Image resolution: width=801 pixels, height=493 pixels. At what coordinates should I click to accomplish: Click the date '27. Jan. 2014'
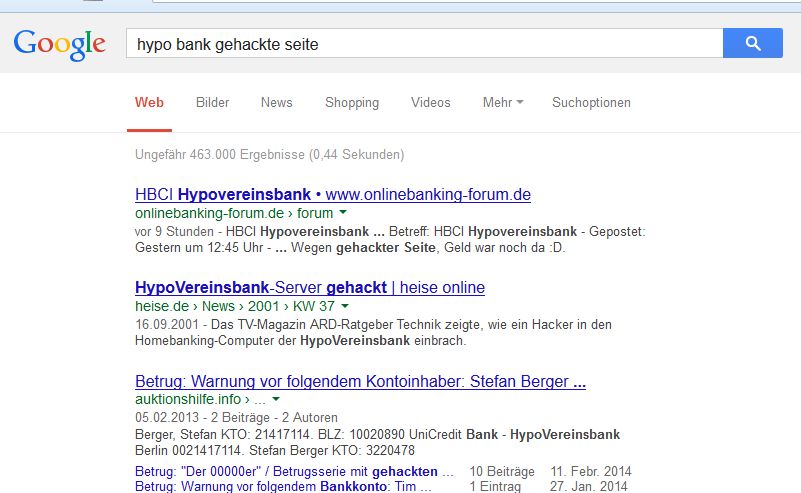pyautogui.click(x=588, y=486)
